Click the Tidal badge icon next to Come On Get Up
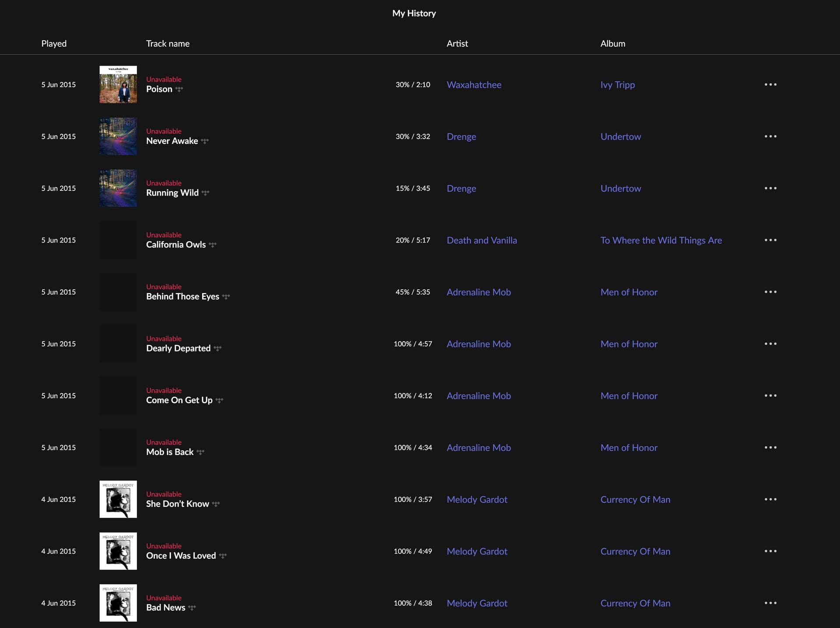 pyautogui.click(x=219, y=400)
